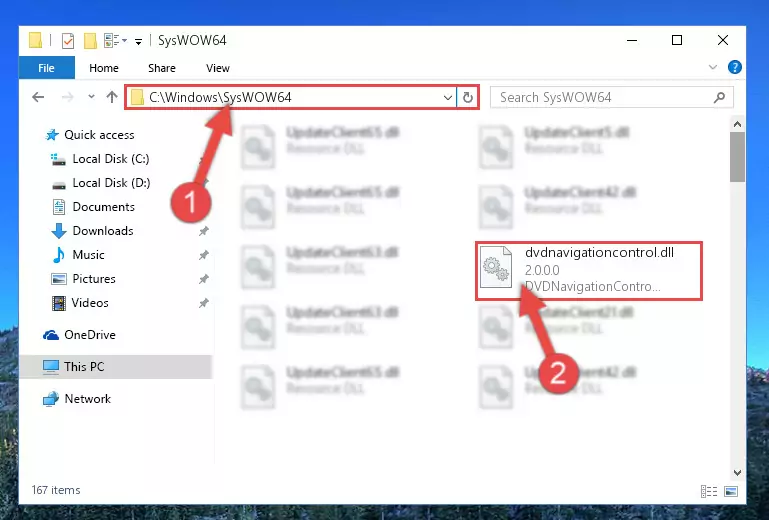Switch to large icons view layout icon
The image size is (769, 520).
click(x=731, y=491)
